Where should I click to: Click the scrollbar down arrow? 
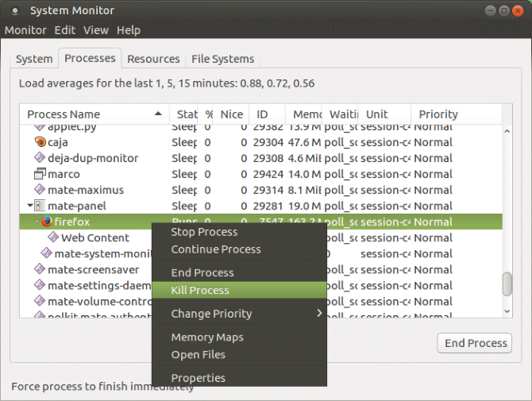[507, 311]
